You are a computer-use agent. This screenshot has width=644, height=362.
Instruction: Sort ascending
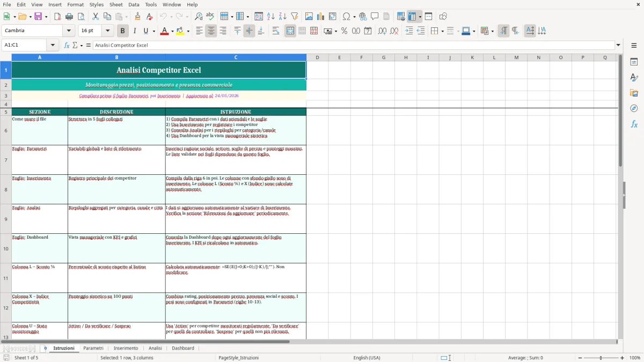click(270, 17)
